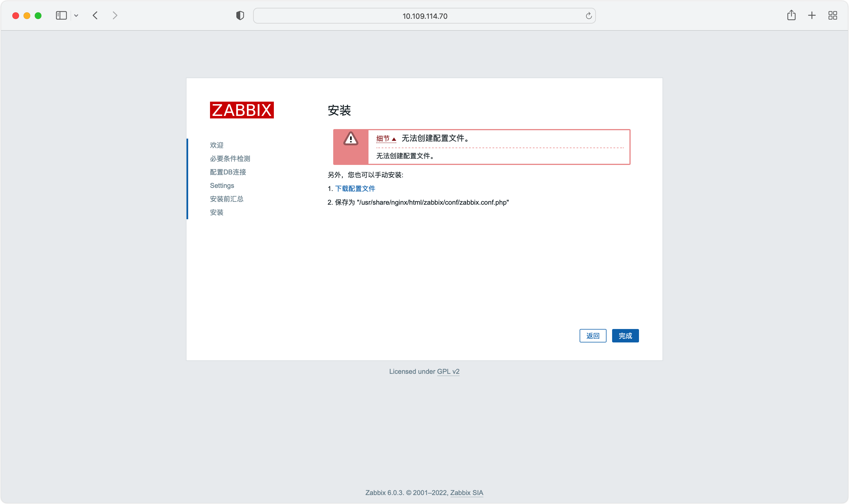Screen dimensions: 849x504
Task: Maximize the window with the green button
Action: point(38,16)
